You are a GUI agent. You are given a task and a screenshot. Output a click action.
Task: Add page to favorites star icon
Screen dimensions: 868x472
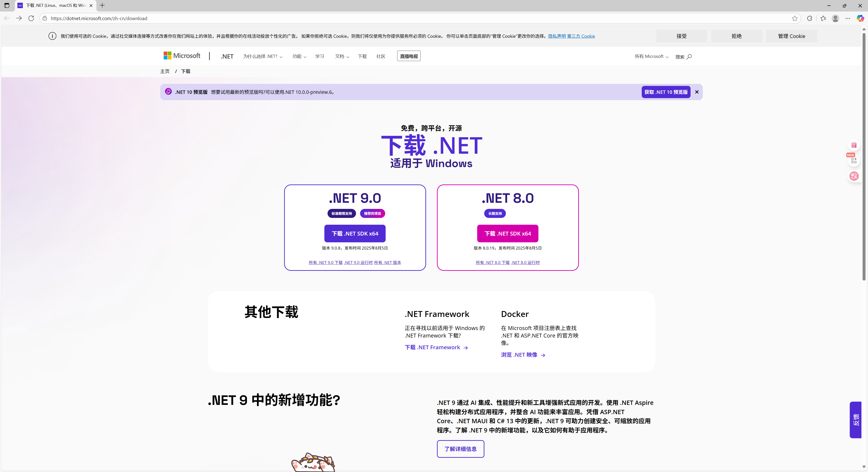(x=795, y=18)
